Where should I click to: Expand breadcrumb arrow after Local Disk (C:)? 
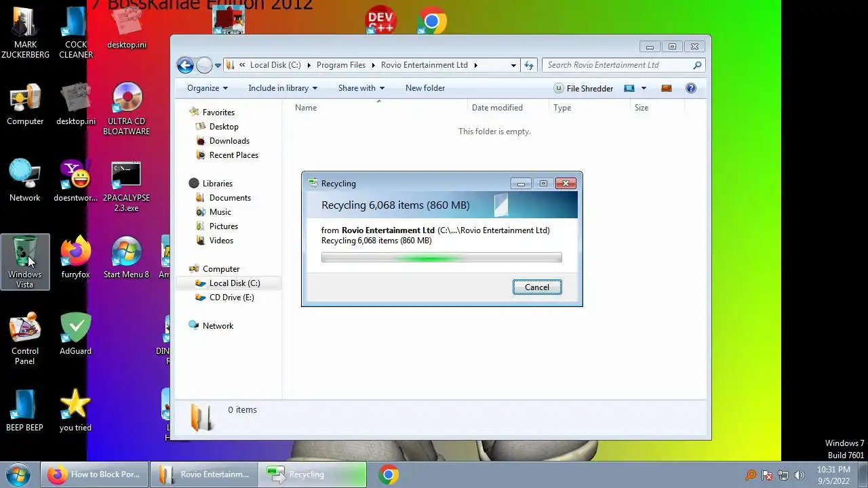tap(309, 65)
